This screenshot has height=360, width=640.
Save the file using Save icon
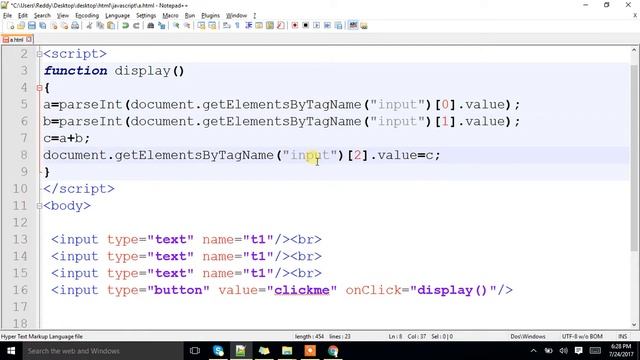[x=31, y=26]
